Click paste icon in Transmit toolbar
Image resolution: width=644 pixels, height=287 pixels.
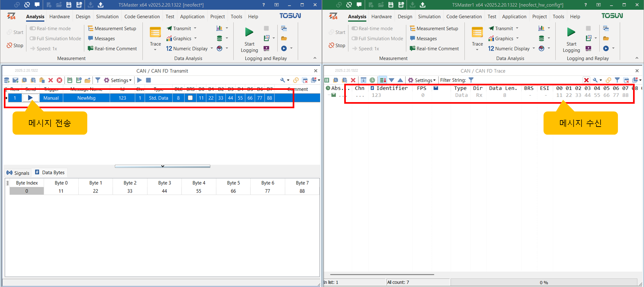42,80
